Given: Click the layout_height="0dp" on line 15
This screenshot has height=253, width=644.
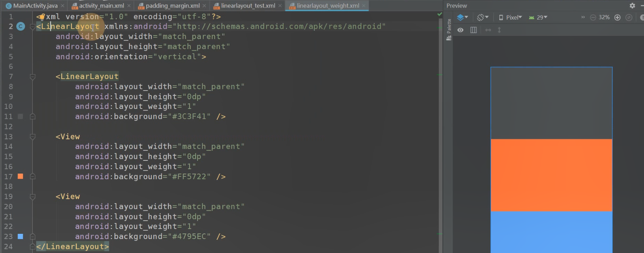Looking at the screenshot, I should point(141,156).
